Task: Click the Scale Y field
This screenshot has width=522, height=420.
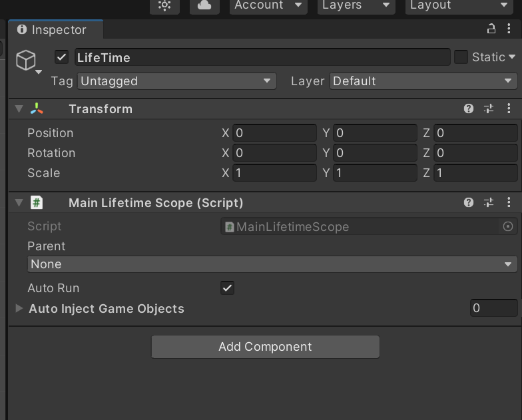Action: [x=376, y=173]
